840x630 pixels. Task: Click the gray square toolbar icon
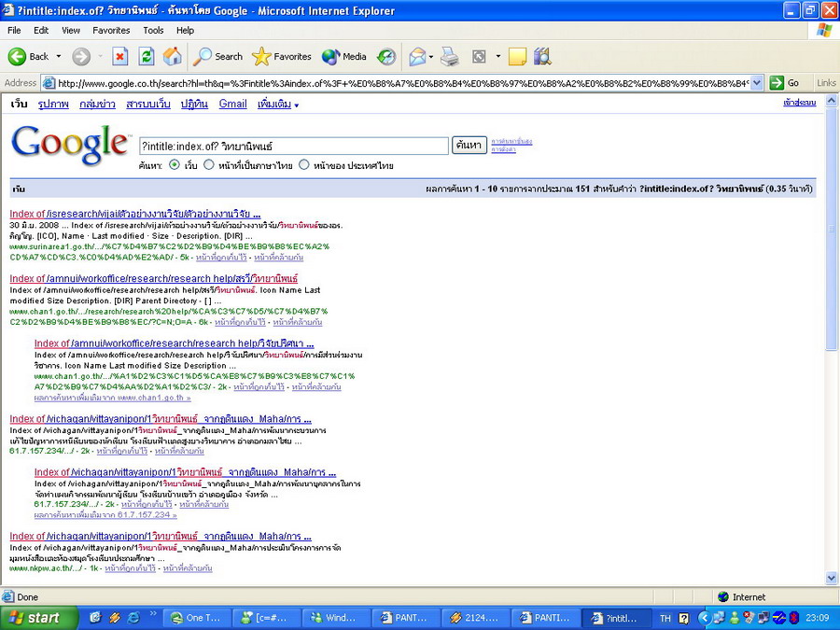(479, 56)
